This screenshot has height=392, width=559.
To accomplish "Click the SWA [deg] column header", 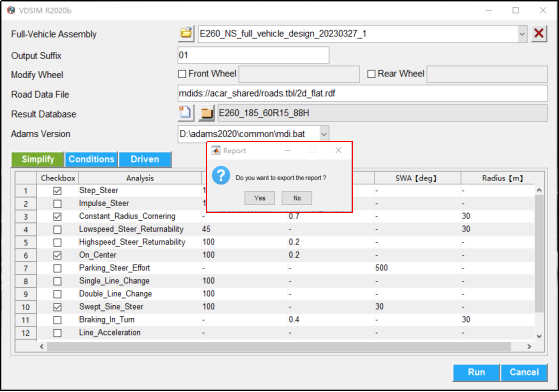I will tap(417, 178).
